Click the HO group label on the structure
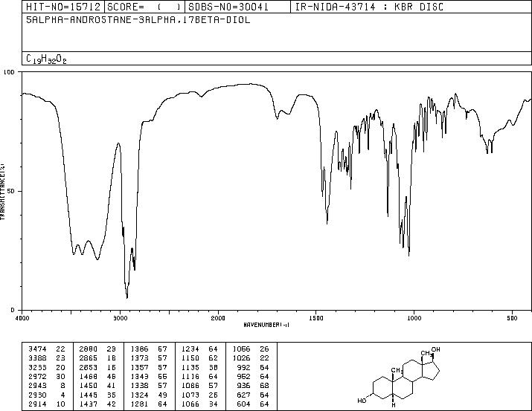 pos(362,401)
